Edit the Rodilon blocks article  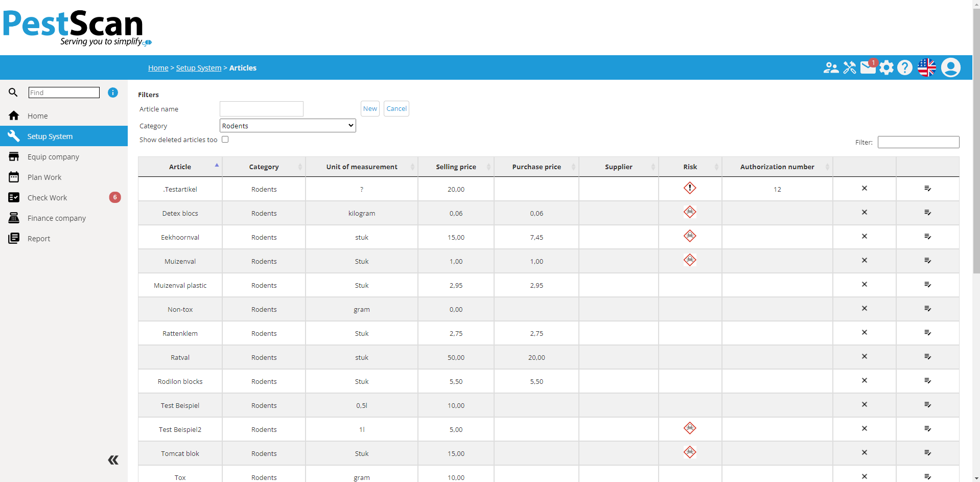(x=928, y=381)
